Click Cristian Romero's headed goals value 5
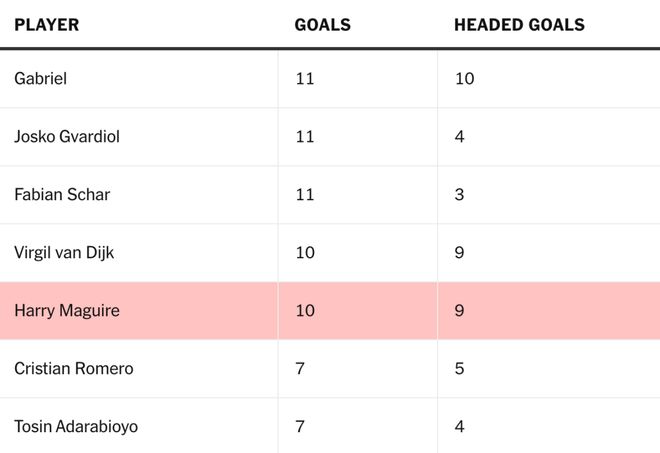Image resolution: width=660 pixels, height=453 pixels. click(459, 368)
